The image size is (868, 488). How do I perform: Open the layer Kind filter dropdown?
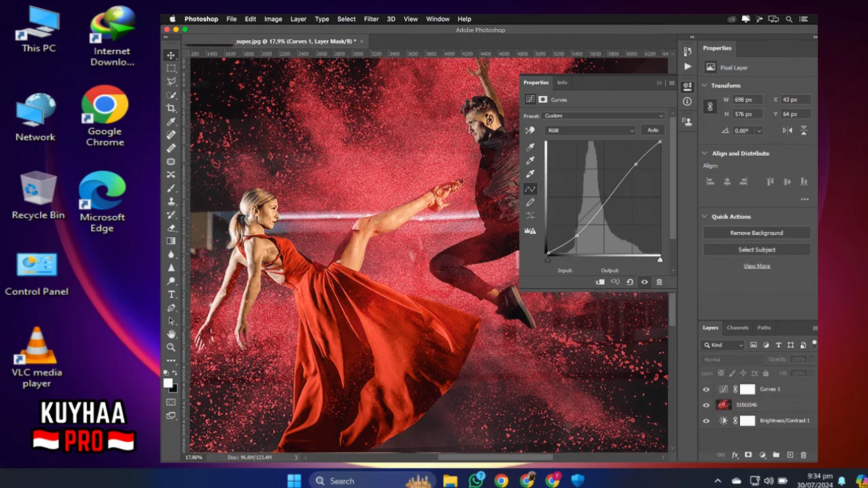pyautogui.click(x=724, y=345)
